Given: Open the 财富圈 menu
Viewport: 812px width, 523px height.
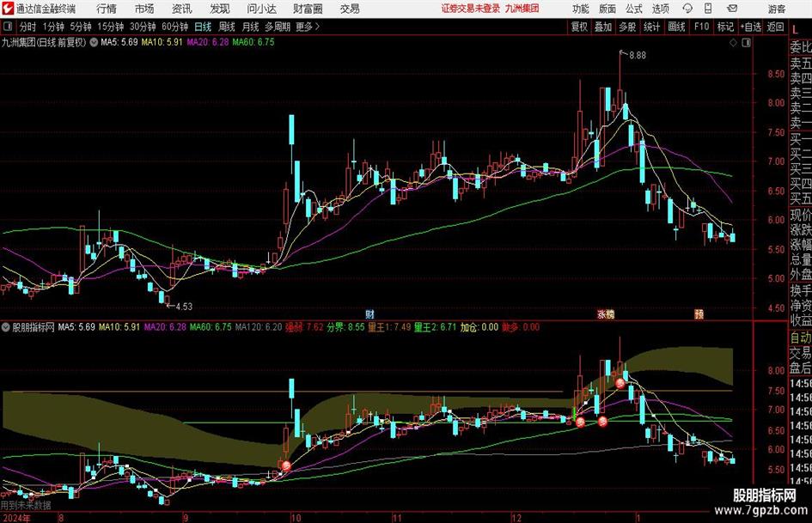Looking at the screenshot, I should (x=308, y=9).
